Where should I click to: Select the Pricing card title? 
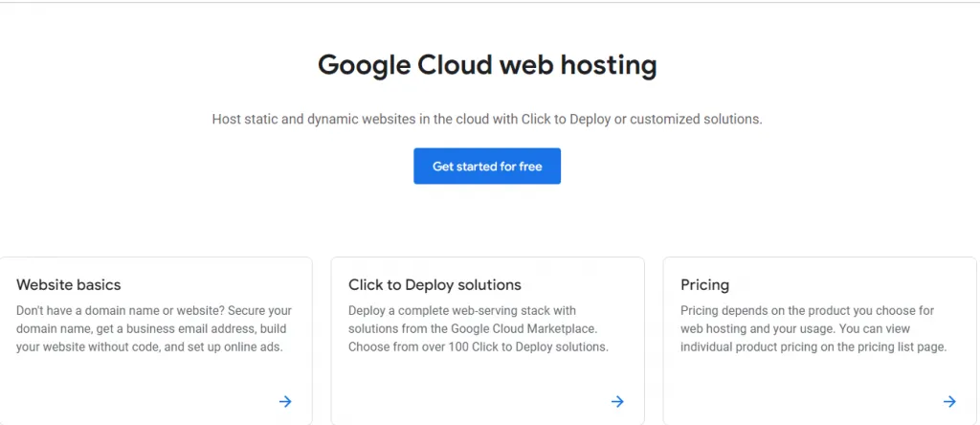coord(704,285)
